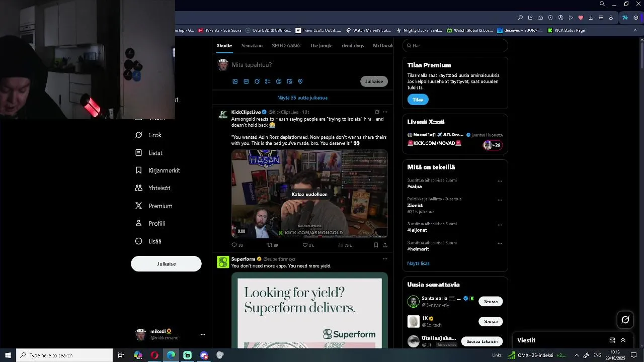Click browser player icon in toolbar
644x362 pixels.
[571, 18]
